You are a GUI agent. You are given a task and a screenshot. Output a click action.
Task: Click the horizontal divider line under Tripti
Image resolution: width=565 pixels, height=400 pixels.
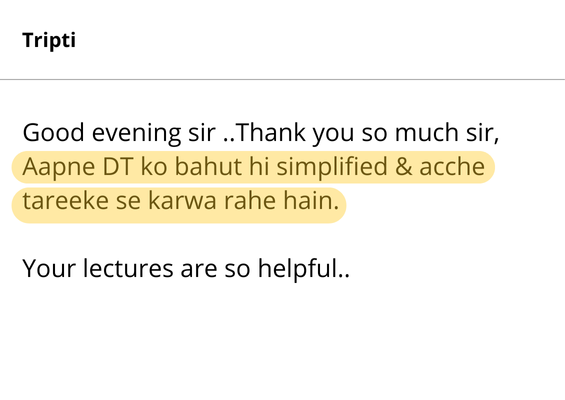click(282, 79)
